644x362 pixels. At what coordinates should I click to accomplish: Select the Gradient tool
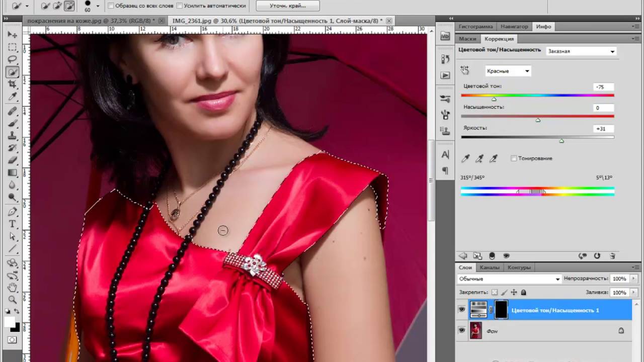(x=13, y=173)
